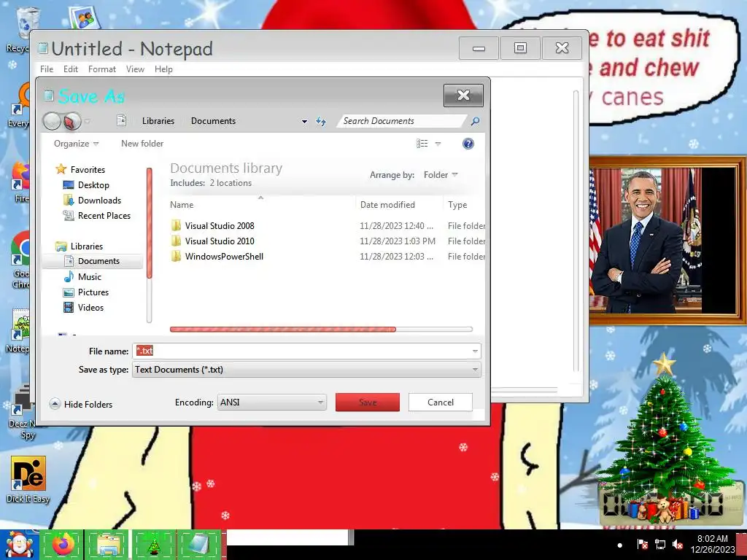
Task: Click the change view icon
Action: 422,144
